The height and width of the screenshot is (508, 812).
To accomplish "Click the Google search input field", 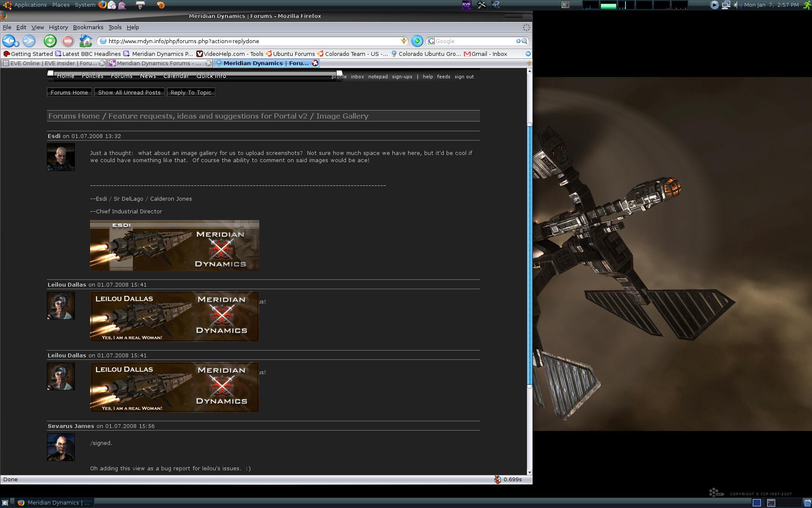I will click(474, 41).
